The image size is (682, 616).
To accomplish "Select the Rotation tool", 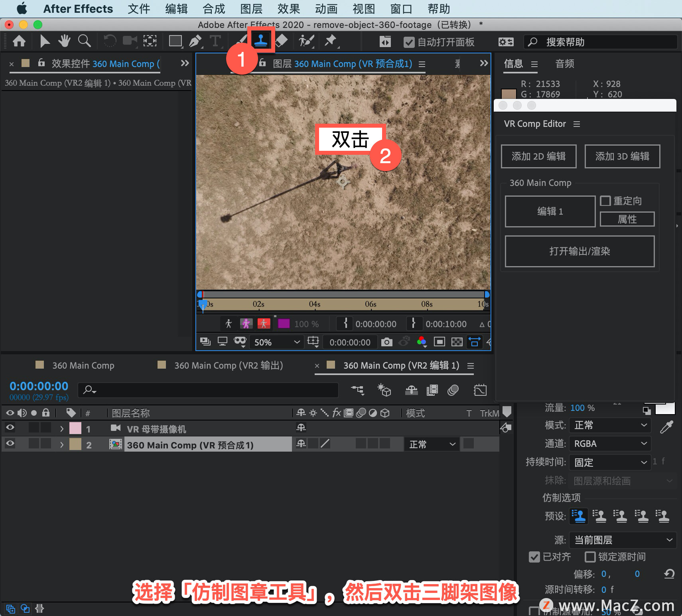I will [109, 41].
